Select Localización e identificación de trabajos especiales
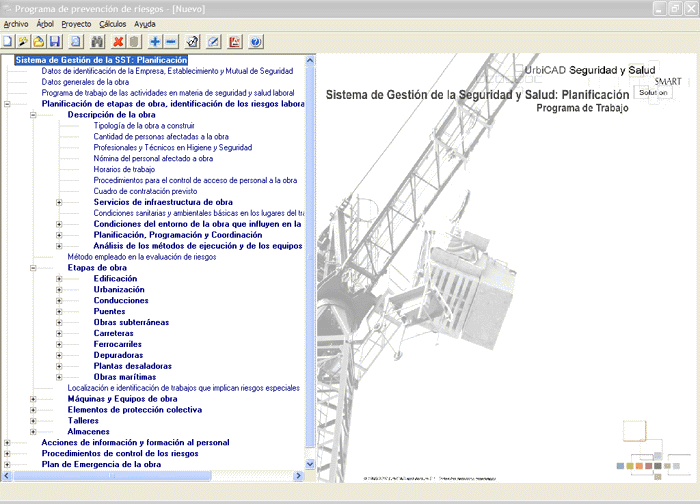 pyautogui.click(x=183, y=388)
